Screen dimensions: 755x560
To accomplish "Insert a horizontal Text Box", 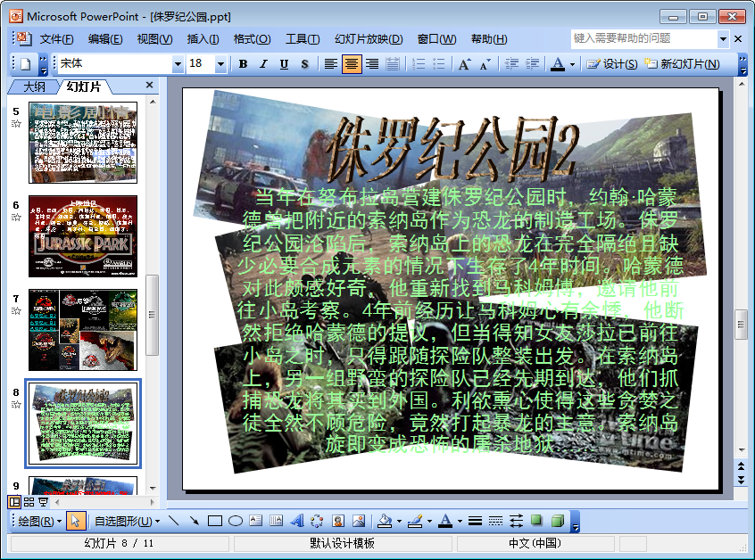I will tap(255, 521).
